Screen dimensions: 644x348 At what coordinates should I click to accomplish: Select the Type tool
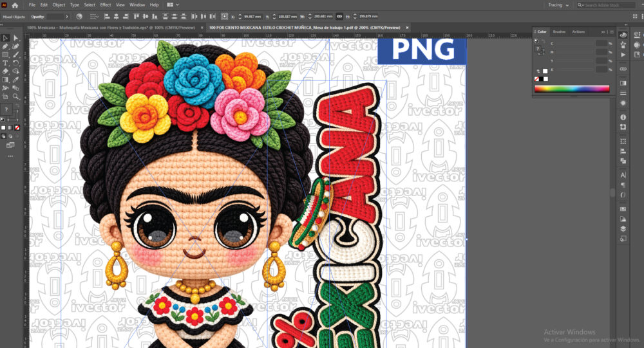[x=5, y=63]
